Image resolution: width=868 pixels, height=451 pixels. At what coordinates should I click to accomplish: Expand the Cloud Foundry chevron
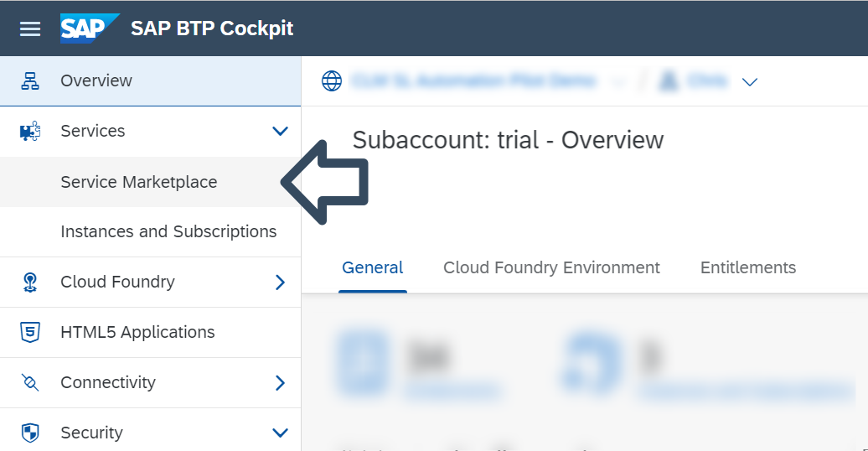280,282
